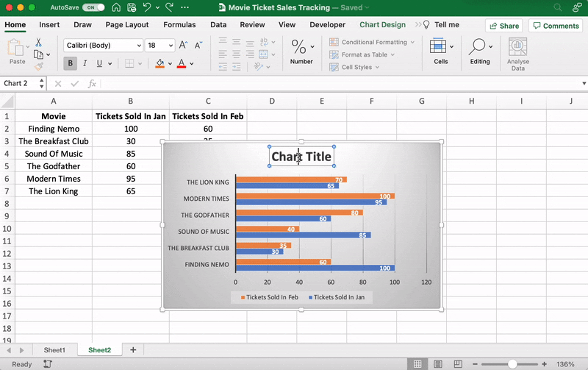This screenshot has height=370, width=588.
Task: Click in the formula bar field
Action: (x=341, y=84)
